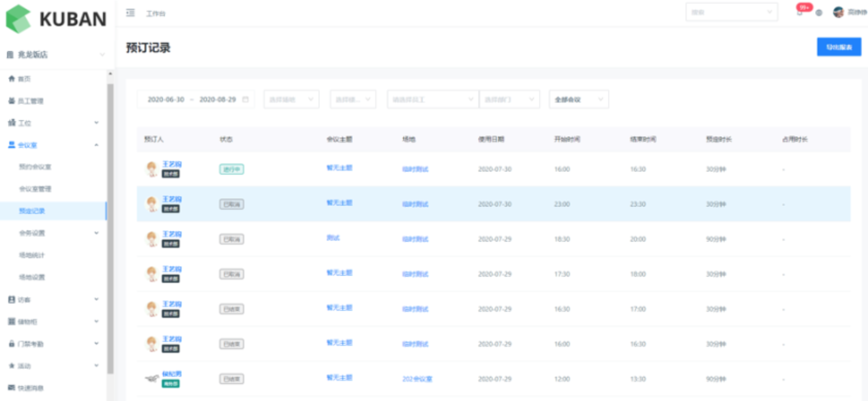Image resolution: width=868 pixels, height=401 pixels.
Task: Open the 请选择员工 employee filter dropdown
Action: click(x=432, y=99)
